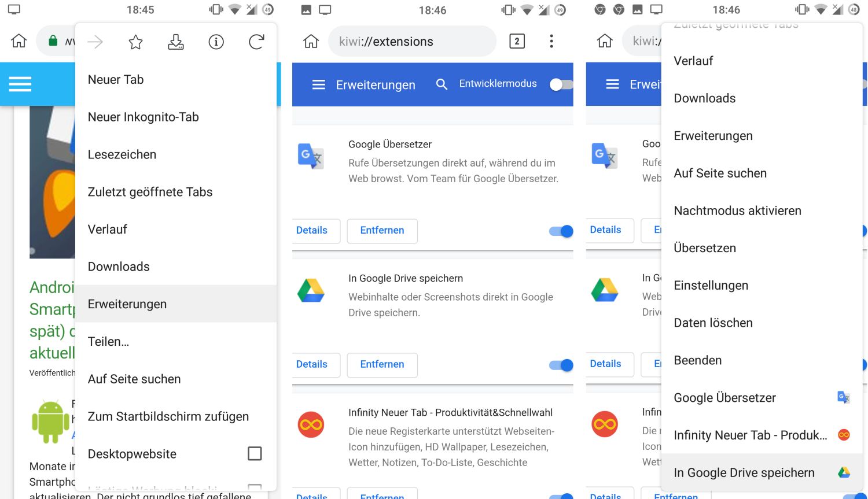This screenshot has height=499, width=868.
Task: Tap the download page icon
Action: 176,42
